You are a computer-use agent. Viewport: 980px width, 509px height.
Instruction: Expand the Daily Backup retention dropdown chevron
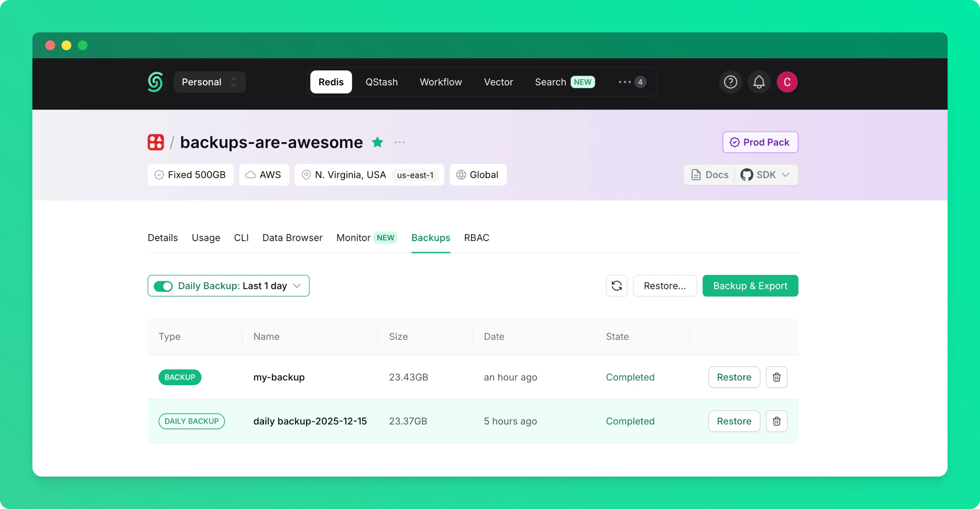[297, 286]
